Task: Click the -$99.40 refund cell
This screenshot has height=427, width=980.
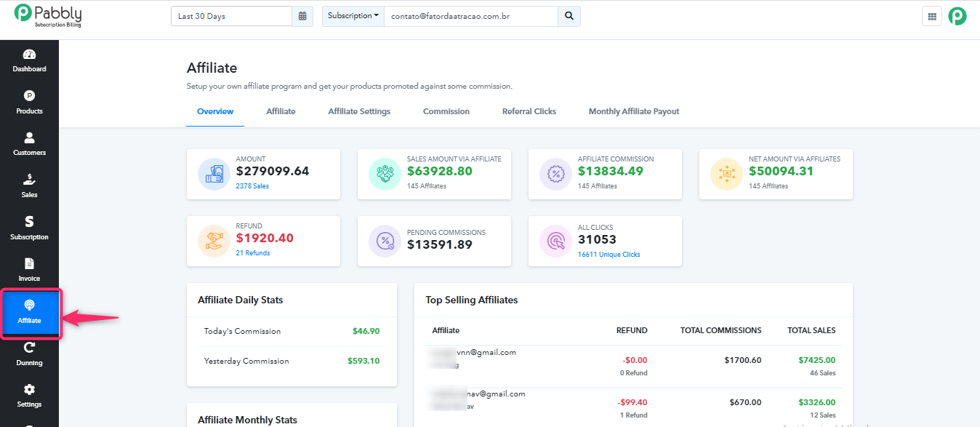Action: [632, 402]
